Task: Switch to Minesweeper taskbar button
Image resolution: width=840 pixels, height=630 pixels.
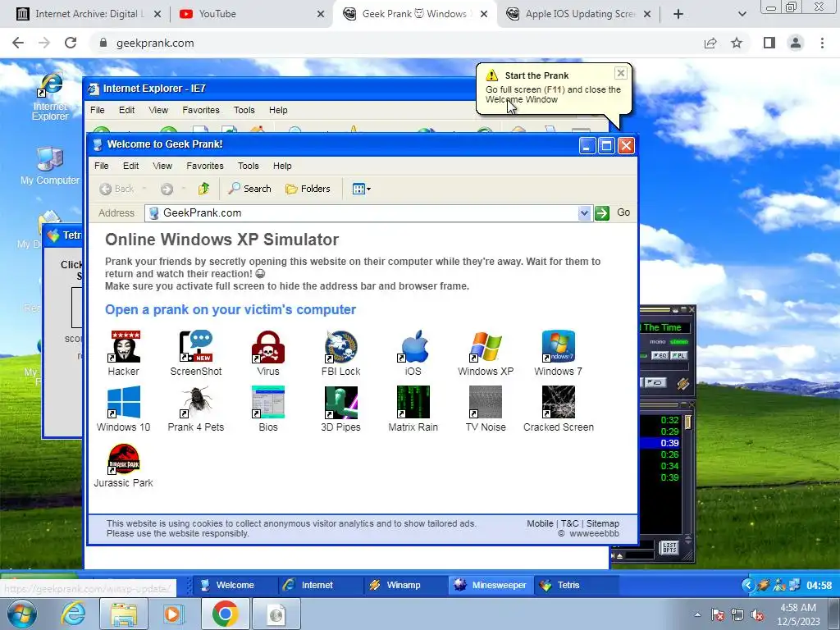Action: pyautogui.click(x=491, y=585)
